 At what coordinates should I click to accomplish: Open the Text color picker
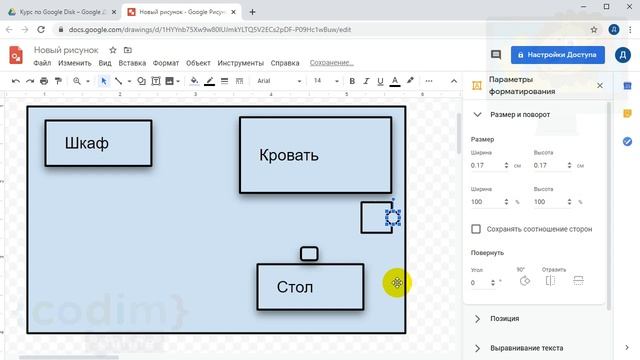click(x=395, y=81)
